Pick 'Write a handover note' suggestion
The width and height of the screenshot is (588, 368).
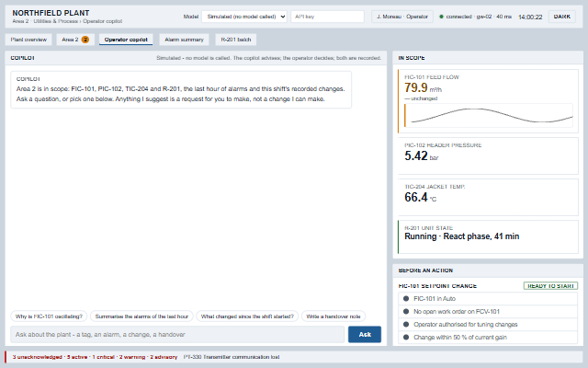334,316
